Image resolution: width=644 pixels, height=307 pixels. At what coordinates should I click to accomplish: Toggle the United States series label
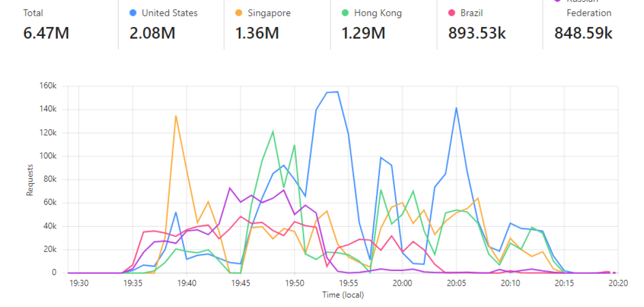point(169,13)
